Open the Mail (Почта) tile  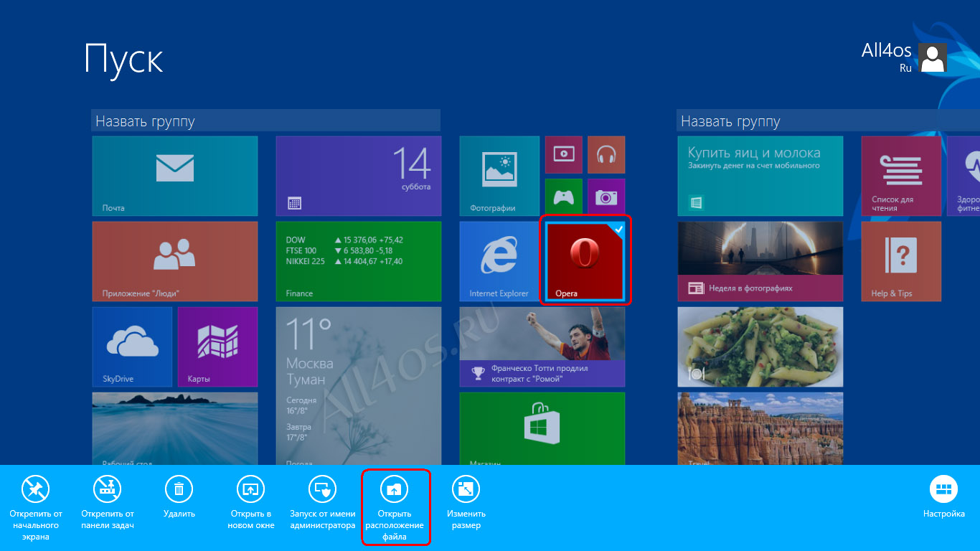coord(174,176)
